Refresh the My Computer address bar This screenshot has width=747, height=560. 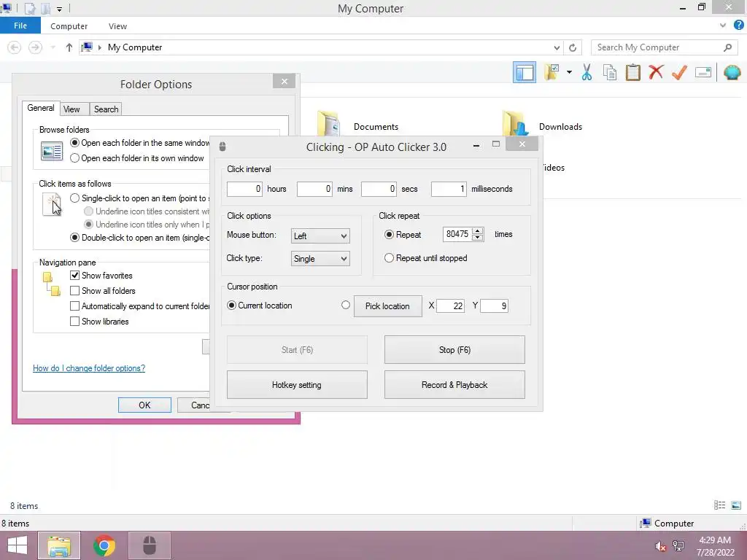point(573,47)
